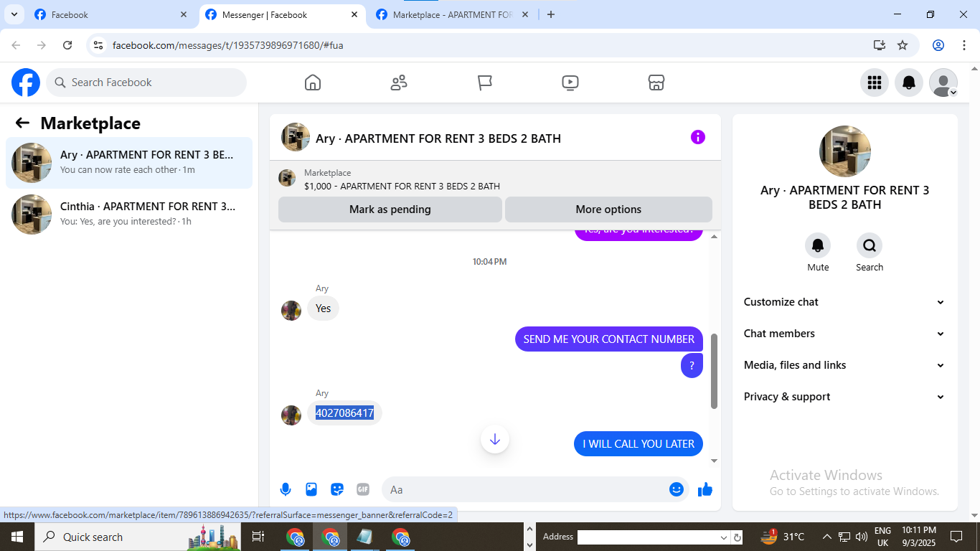Screen dimensions: 980x551
Task: Select the Messenger | Facebook tab
Action: 282,14
